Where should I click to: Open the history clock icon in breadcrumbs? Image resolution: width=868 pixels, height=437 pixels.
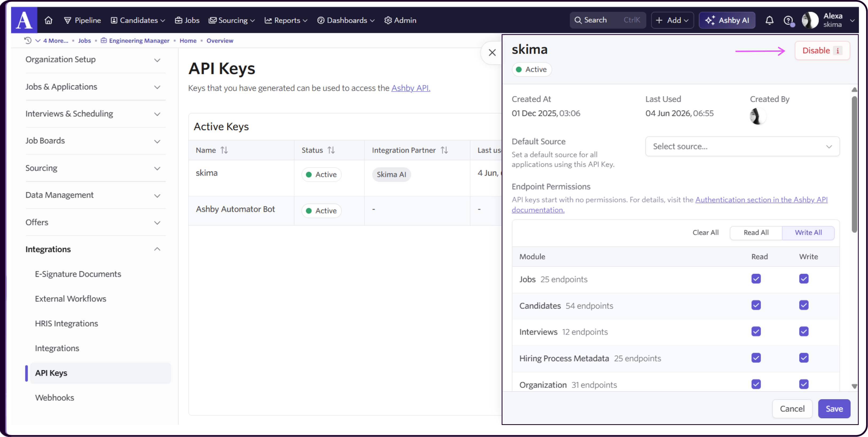(x=28, y=40)
